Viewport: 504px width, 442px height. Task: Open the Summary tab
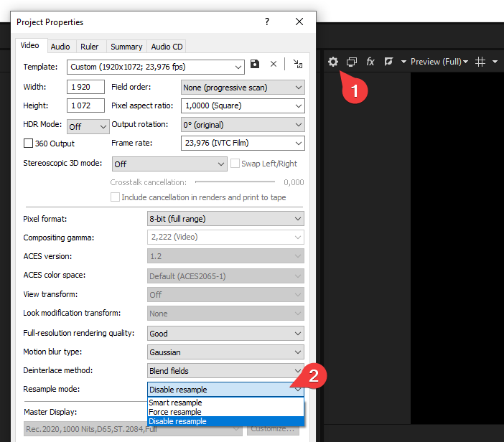[126, 47]
